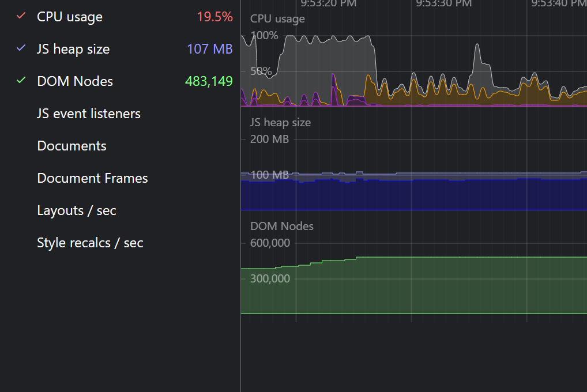Screen dimensions: 587x392
Task: Click the 19.5% CPU usage value
Action: click(215, 16)
